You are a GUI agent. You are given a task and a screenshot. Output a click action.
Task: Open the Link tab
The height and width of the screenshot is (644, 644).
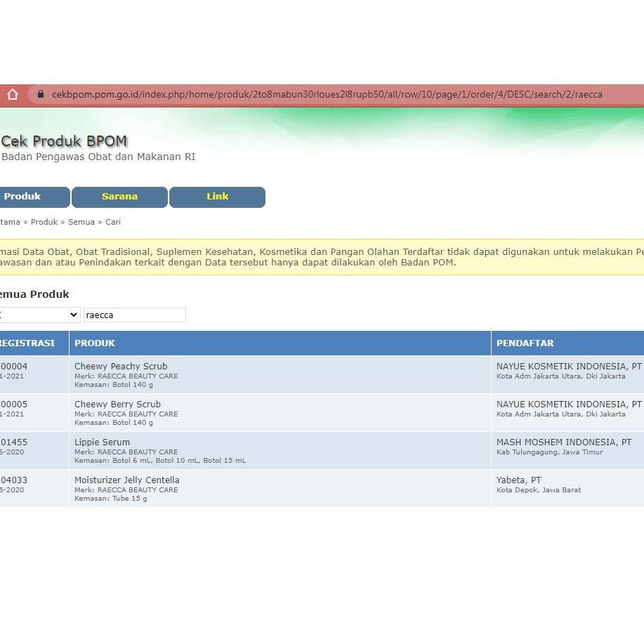pos(217,197)
